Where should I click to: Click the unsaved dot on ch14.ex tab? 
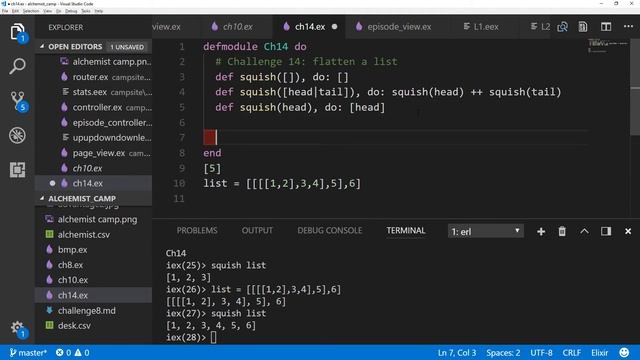pos(335,27)
